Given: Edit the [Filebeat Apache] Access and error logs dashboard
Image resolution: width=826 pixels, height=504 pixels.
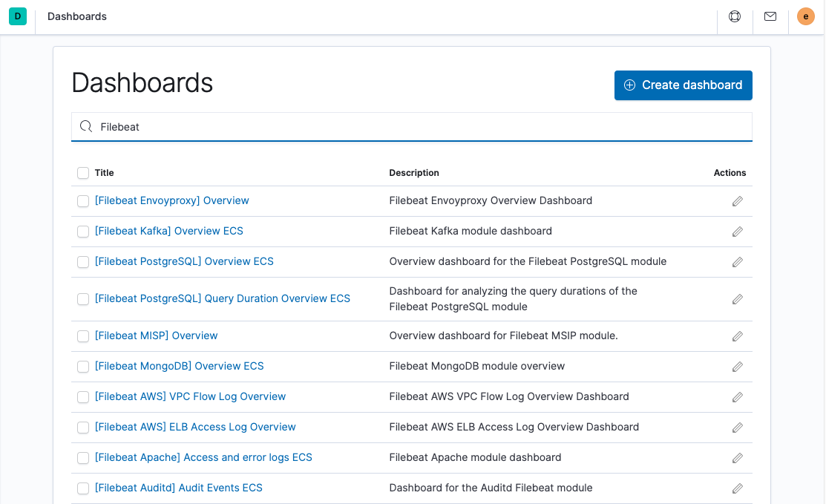Looking at the screenshot, I should 737,457.
